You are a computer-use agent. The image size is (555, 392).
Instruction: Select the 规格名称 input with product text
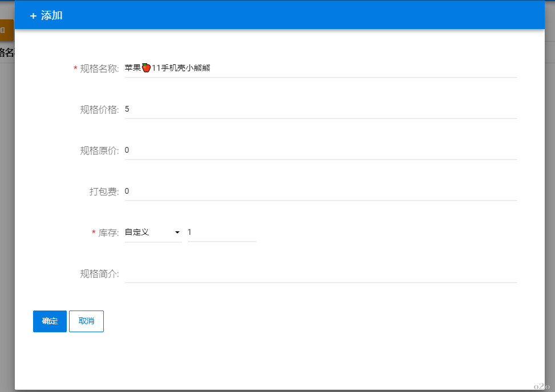pos(285,67)
